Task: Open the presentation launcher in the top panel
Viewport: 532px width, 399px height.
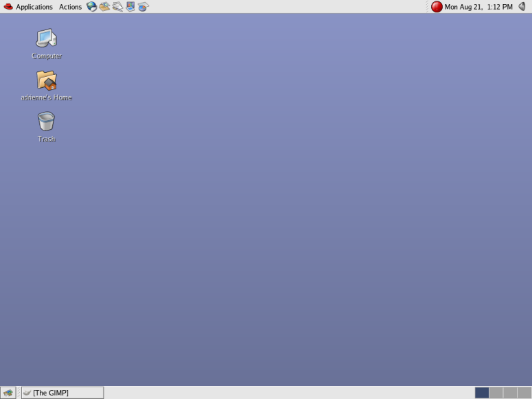Action: pos(130,7)
